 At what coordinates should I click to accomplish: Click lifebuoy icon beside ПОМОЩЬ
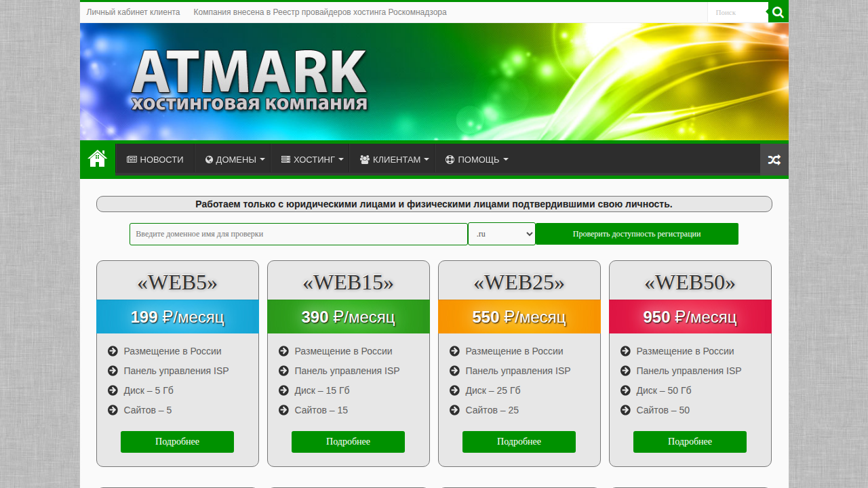tap(450, 160)
